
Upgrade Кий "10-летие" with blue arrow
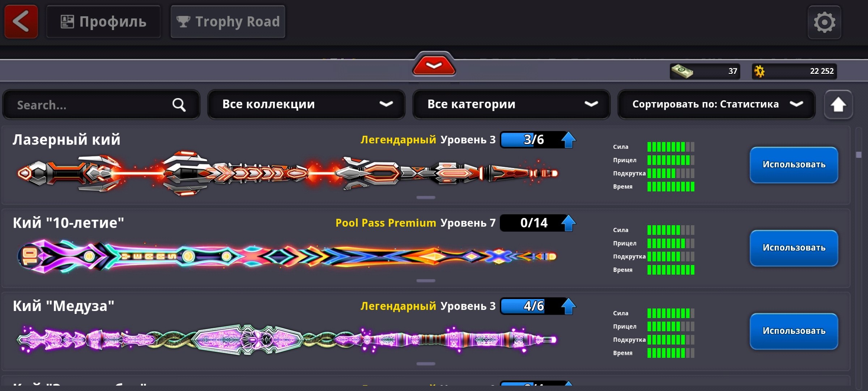569,223
